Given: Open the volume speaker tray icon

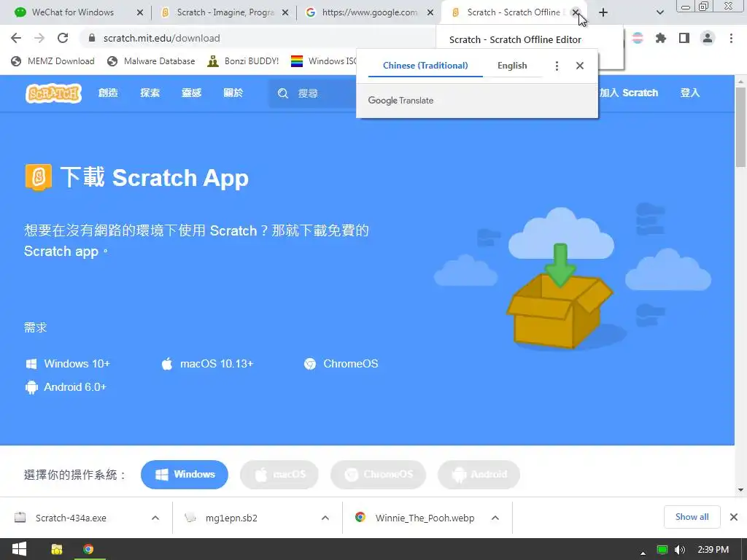Looking at the screenshot, I should coord(679,550).
